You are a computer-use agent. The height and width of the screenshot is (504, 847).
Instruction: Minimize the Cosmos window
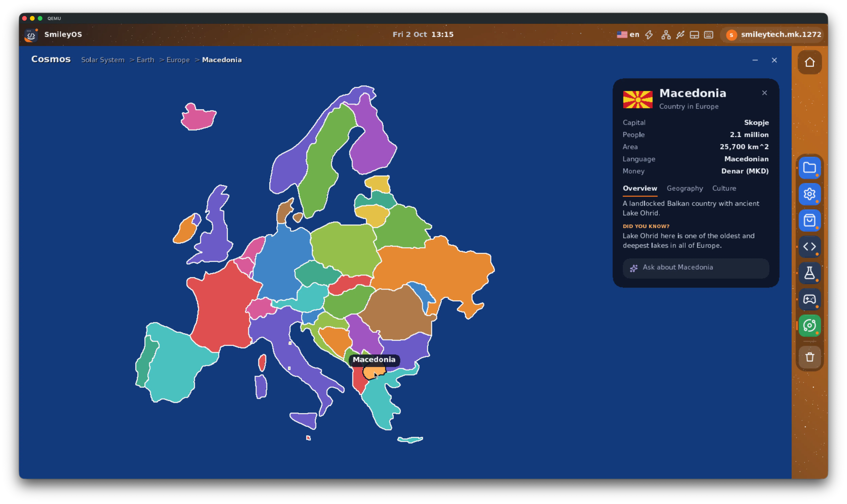[755, 60]
